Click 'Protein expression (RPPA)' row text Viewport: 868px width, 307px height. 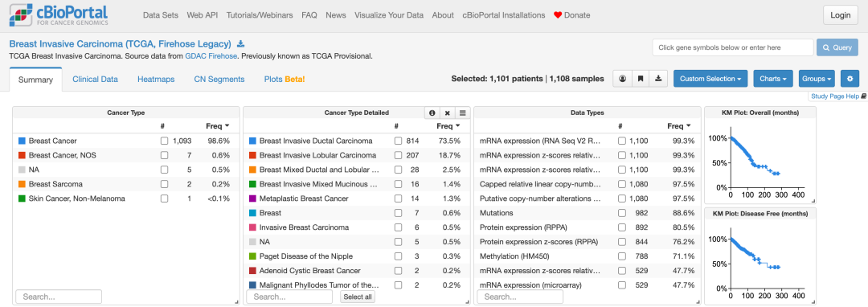pyautogui.click(x=523, y=227)
